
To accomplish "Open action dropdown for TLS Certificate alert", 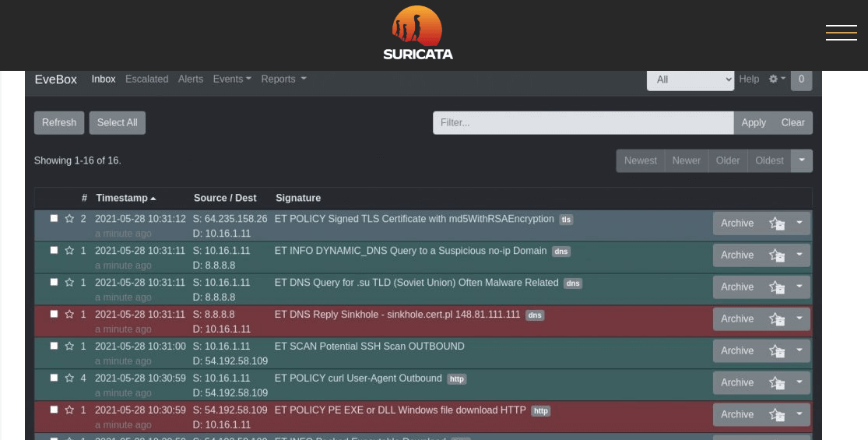I will pyautogui.click(x=799, y=224).
